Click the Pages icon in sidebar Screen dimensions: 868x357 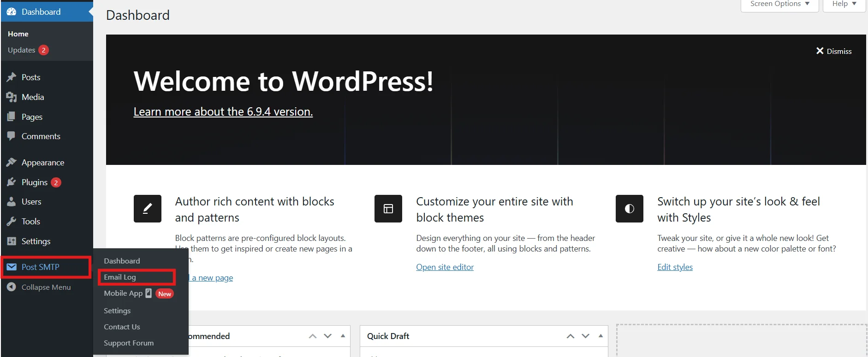tap(12, 117)
